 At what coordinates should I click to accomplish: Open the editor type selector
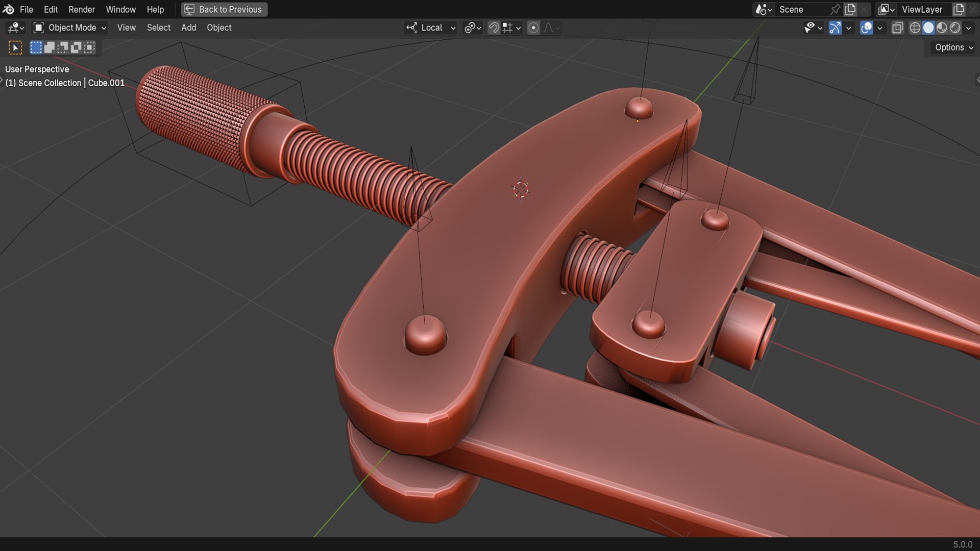pyautogui.click(x=16, y=28)
